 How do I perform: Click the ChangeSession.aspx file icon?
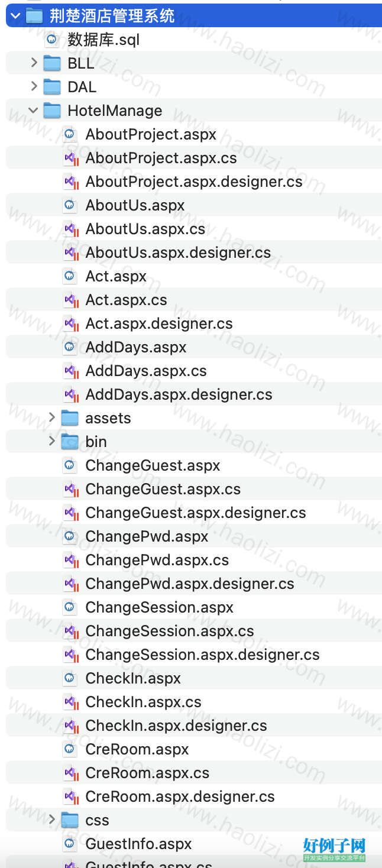click(70, 607)
